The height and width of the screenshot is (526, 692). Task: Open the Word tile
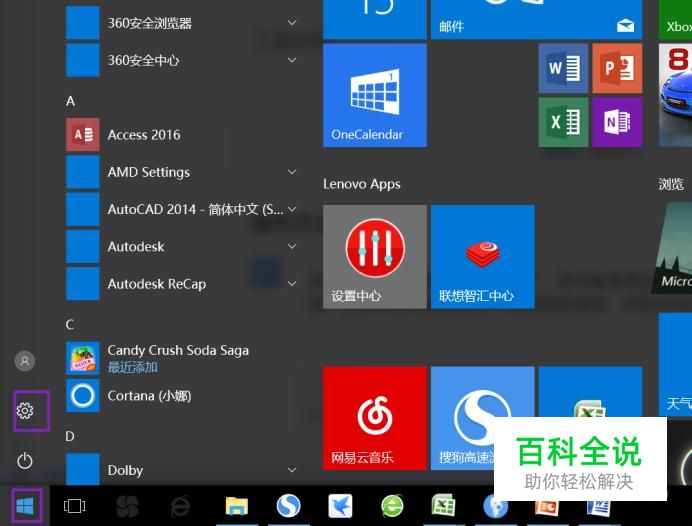563,68
